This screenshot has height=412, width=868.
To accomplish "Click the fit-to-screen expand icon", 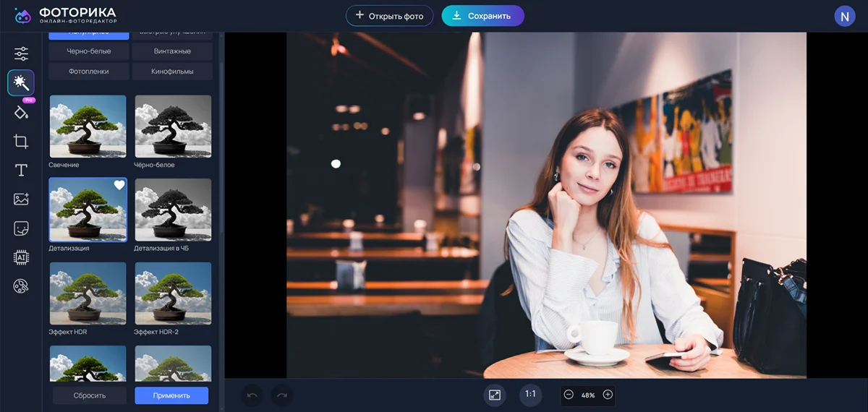I will pyautogui.click(x=495, y=395).
